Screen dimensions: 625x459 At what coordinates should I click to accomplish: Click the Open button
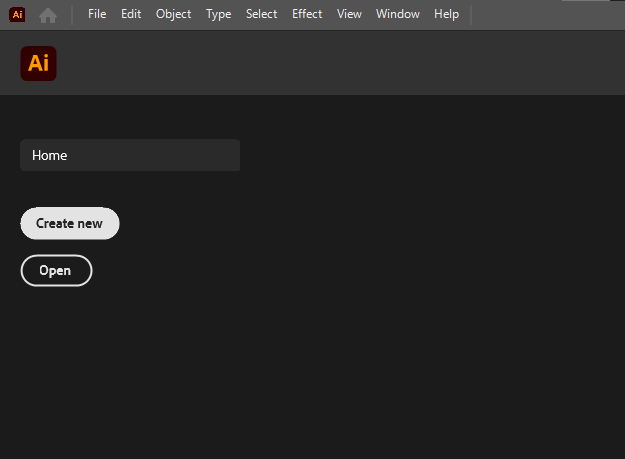56,271
